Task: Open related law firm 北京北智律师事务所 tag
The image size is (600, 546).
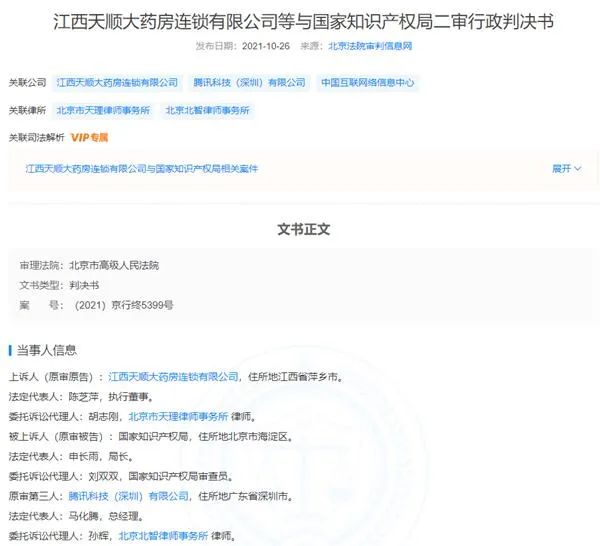Action: click(207, 111)
